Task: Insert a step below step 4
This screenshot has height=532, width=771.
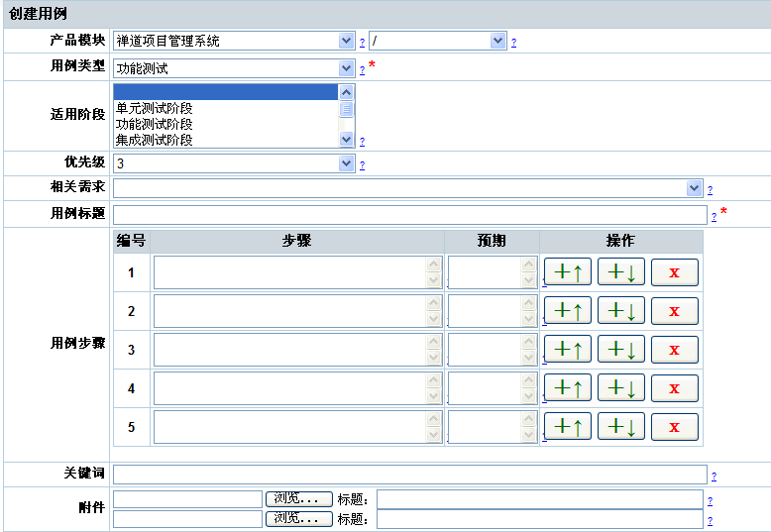Action: pyautogui.click(x=621, y=388)
